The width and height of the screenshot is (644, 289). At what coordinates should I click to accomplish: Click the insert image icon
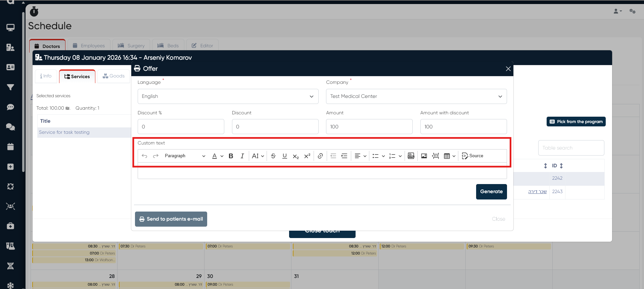pos(424,156)
